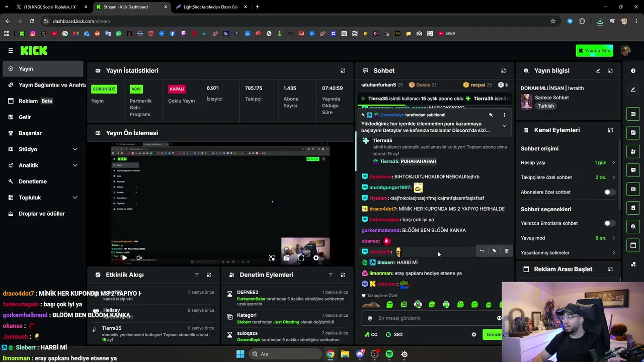Open the Kick hamburger menu

[x=11, y=51]
